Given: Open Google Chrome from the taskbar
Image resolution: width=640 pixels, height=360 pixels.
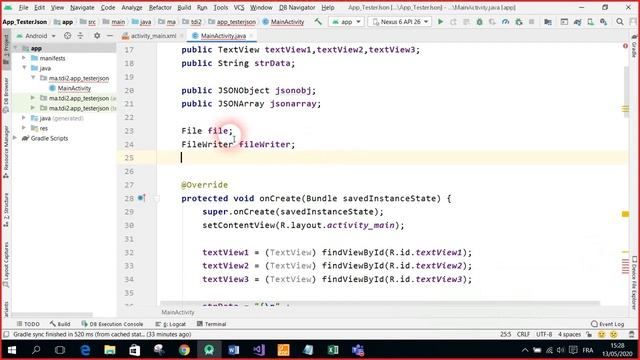Looking at the screenshot, I should [184, 350].
